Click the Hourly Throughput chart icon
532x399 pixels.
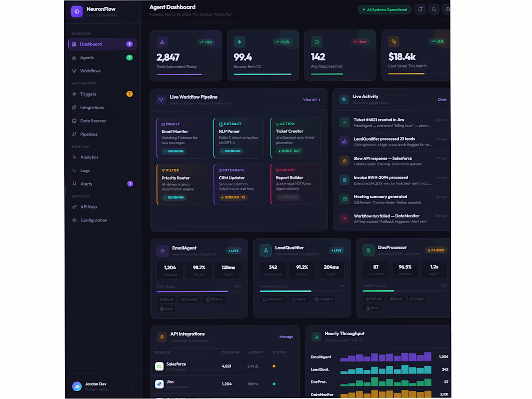point(316,337)
